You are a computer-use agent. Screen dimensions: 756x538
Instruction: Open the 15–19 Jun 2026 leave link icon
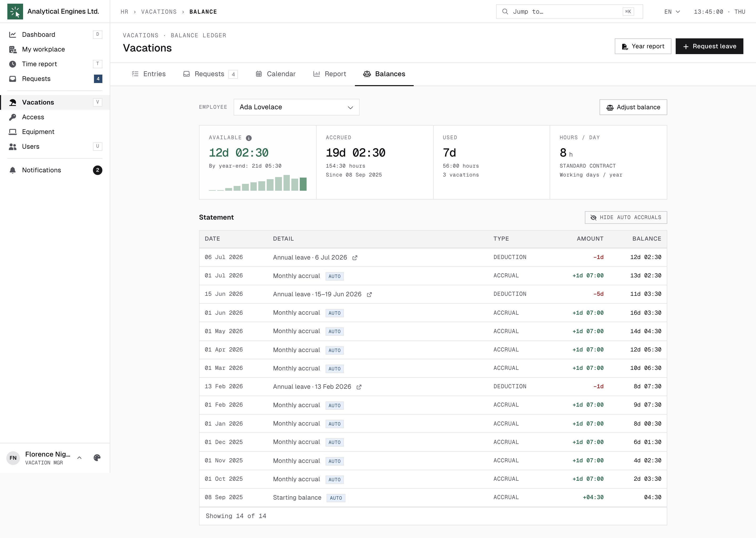[x=369, y=294]
